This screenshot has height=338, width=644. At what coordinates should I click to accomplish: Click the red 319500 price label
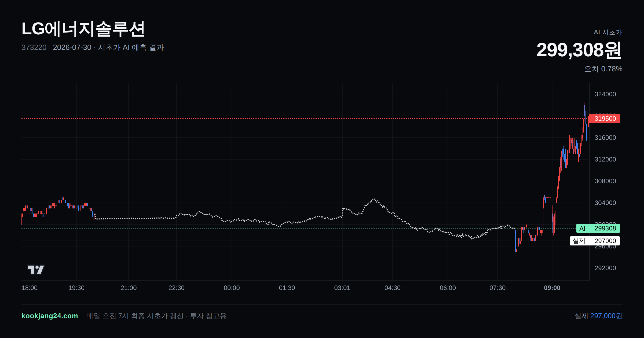[x=605, y=119]
